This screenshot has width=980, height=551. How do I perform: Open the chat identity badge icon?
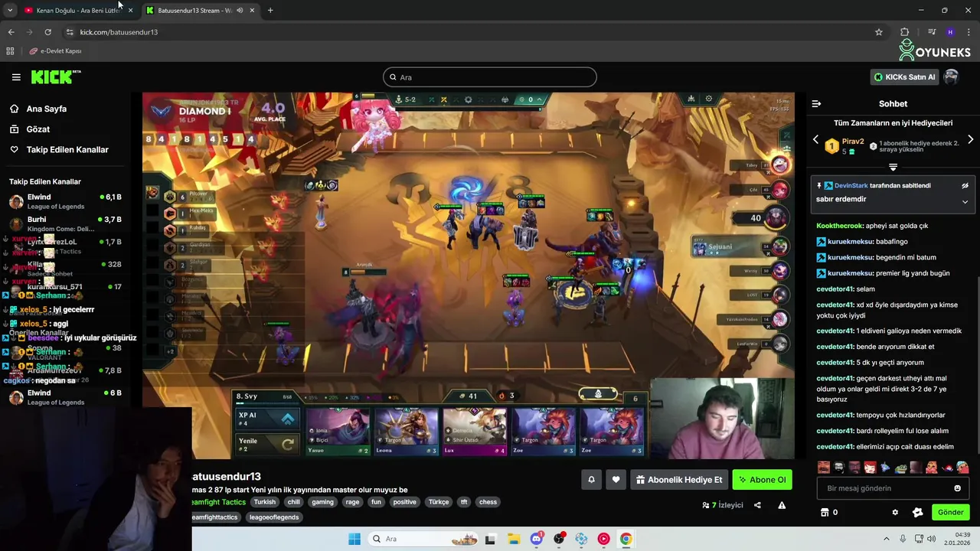click(918, 513)
